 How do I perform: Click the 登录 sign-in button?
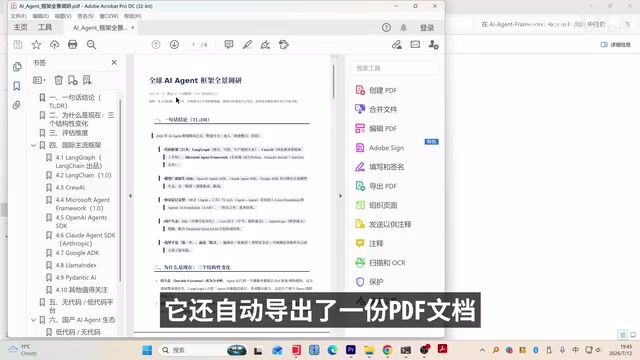coord(427,28)
